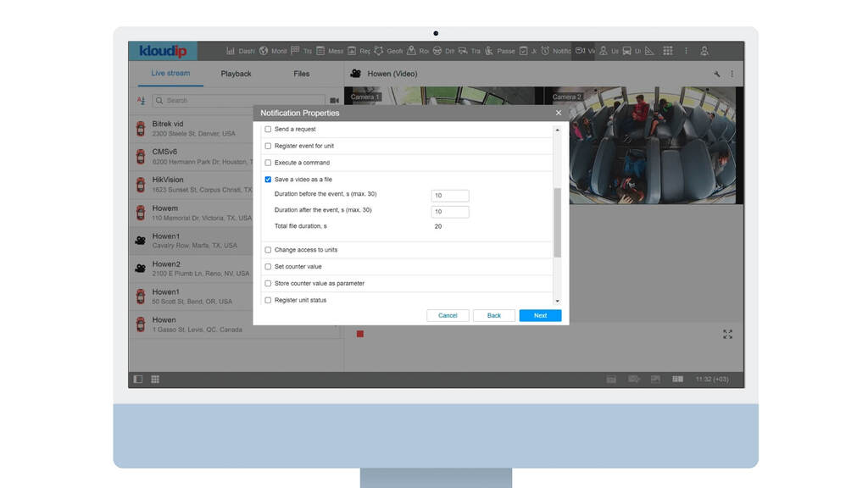Click the Howen2 video camera unit icon
The width and height of the screenshot is (868, 488).
pos(141,269)
